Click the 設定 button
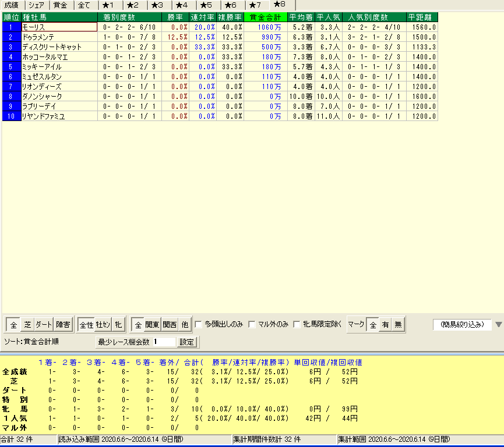The width and height of the screenshot is (504, 447). (187, 342)
